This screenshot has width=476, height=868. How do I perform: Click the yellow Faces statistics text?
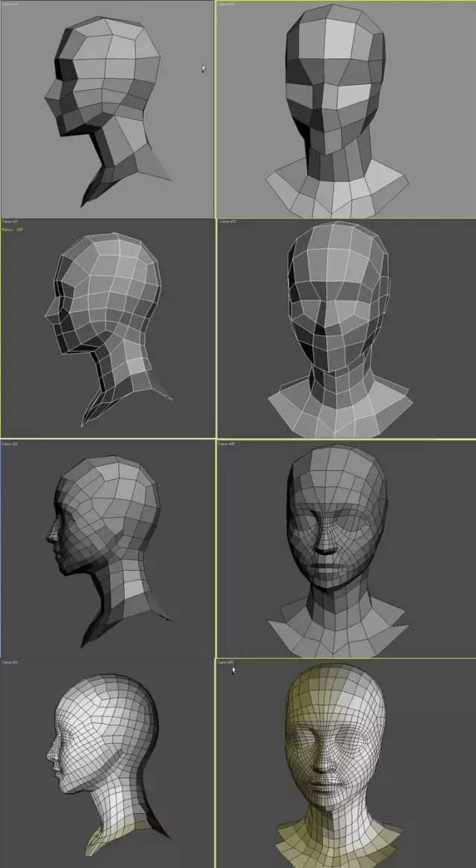(12, 229)
